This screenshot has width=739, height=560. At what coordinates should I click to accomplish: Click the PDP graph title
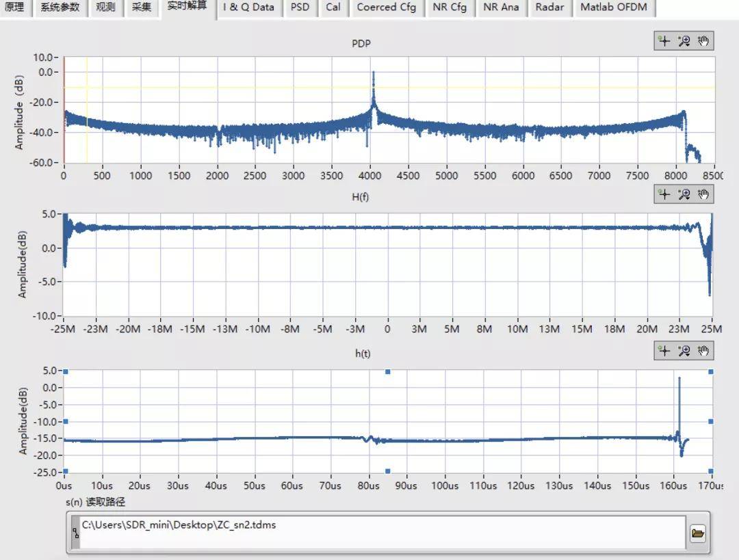(x=361, y=44)
